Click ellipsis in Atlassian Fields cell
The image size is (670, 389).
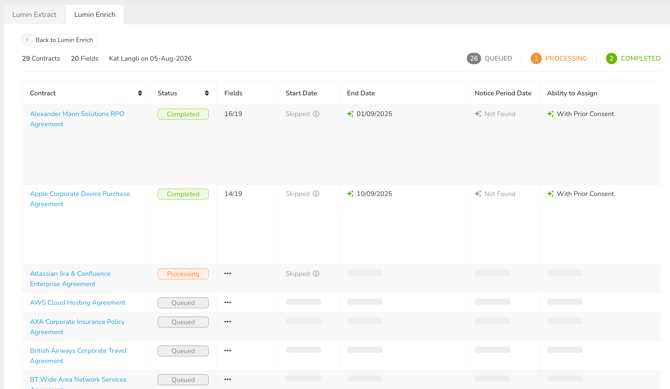[228, 274]
